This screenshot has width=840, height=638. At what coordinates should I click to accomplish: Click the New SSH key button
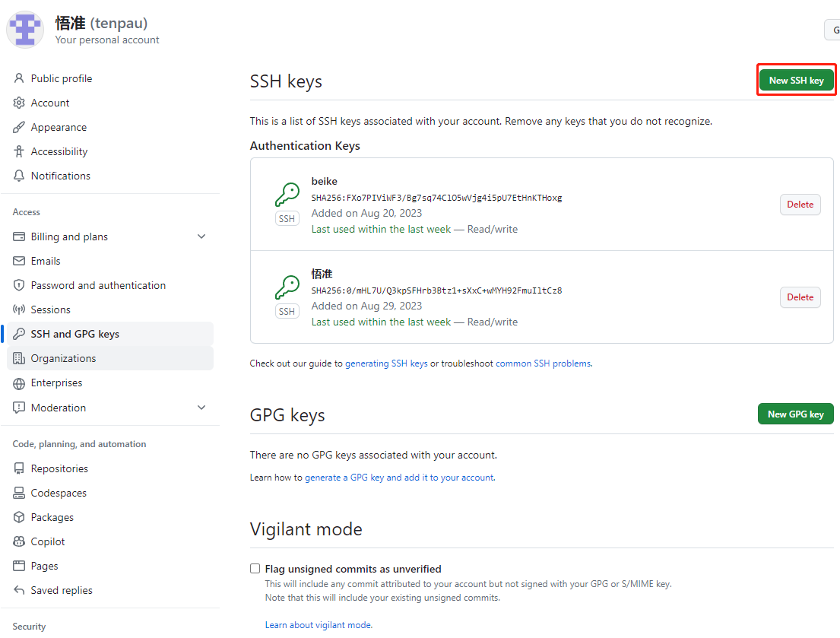796,80
